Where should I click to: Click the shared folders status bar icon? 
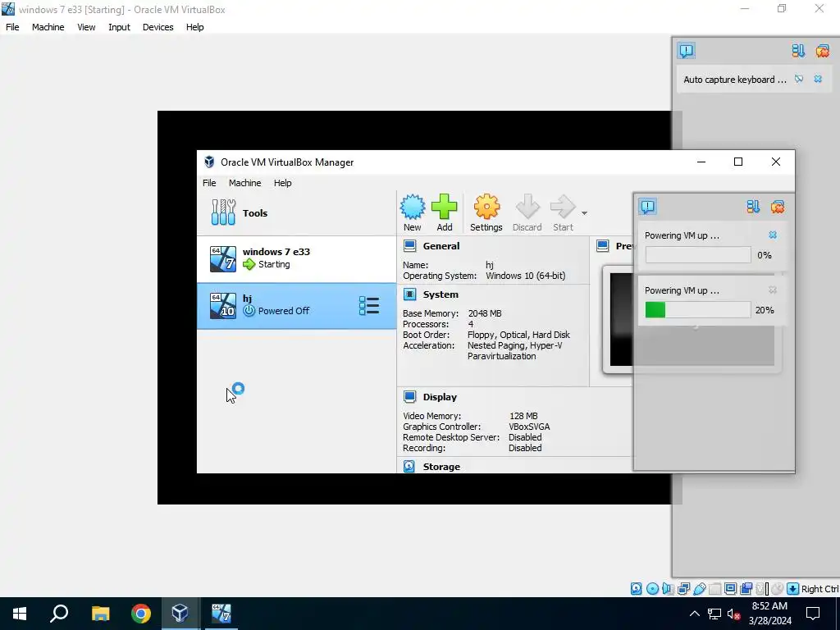coord(714,589)
